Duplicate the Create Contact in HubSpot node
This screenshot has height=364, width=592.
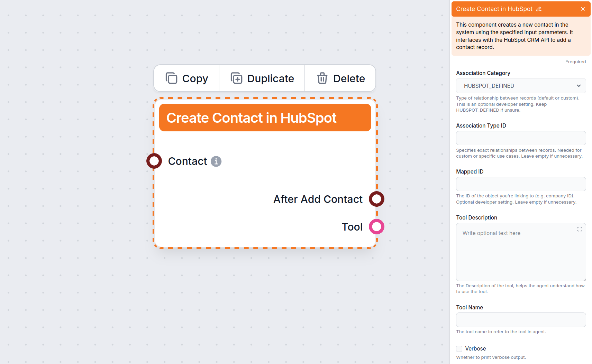point(262,78)
